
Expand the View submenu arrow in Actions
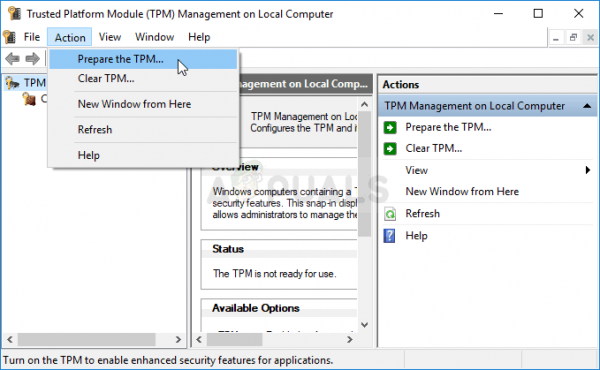click(588, 170)
